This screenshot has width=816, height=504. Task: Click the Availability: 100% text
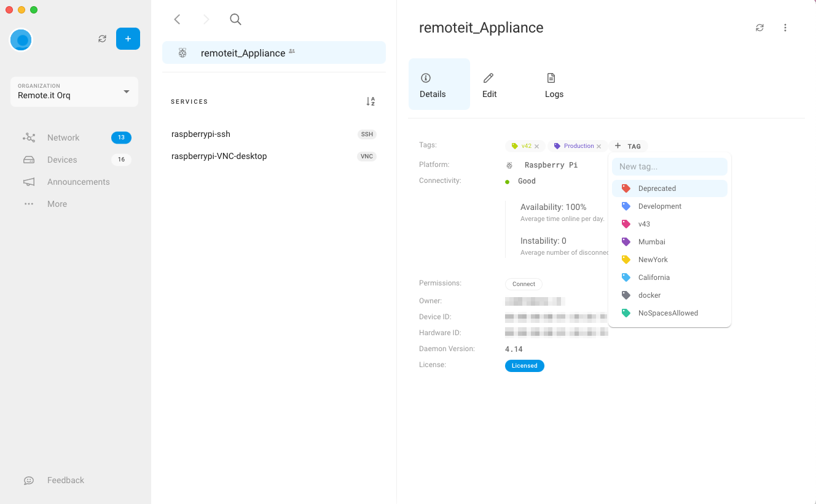[x=553, y=207]
